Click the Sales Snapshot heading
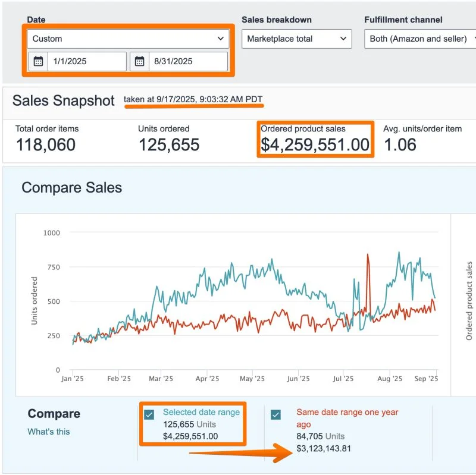Image resolution: width=476 pixels, height=475 pixels. [62, 101]
